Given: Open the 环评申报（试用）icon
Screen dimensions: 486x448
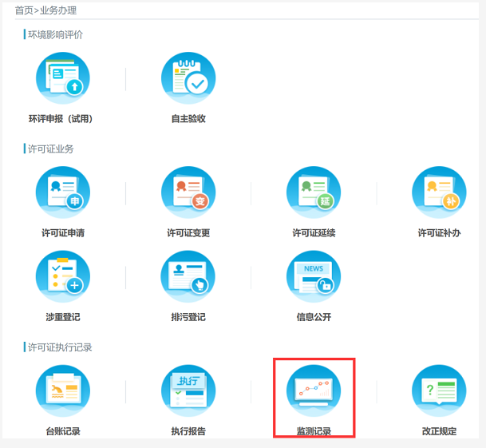Looking at the screenshot, I should click(x=62, y=79).
